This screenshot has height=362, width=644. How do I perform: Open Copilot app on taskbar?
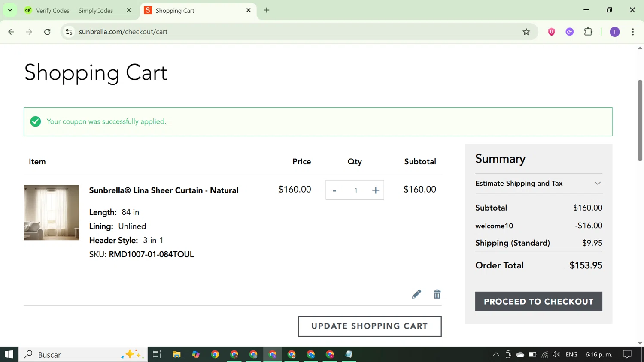[x=196, y=354]
